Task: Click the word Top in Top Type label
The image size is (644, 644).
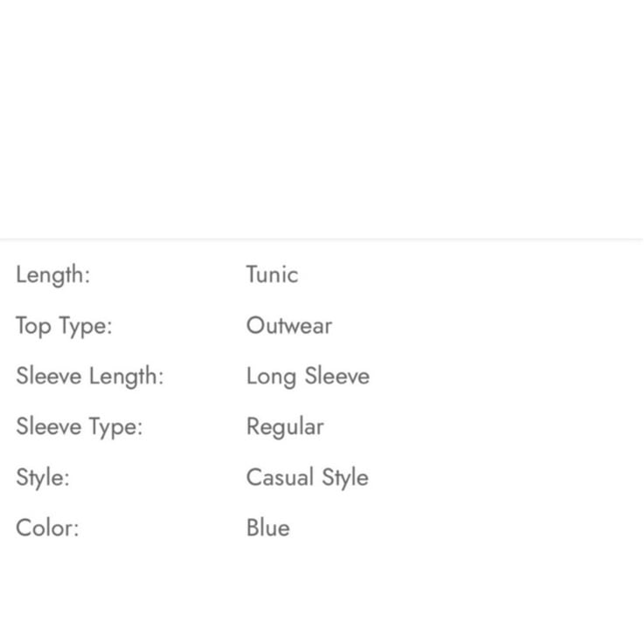Action: (x=33, y=326)
